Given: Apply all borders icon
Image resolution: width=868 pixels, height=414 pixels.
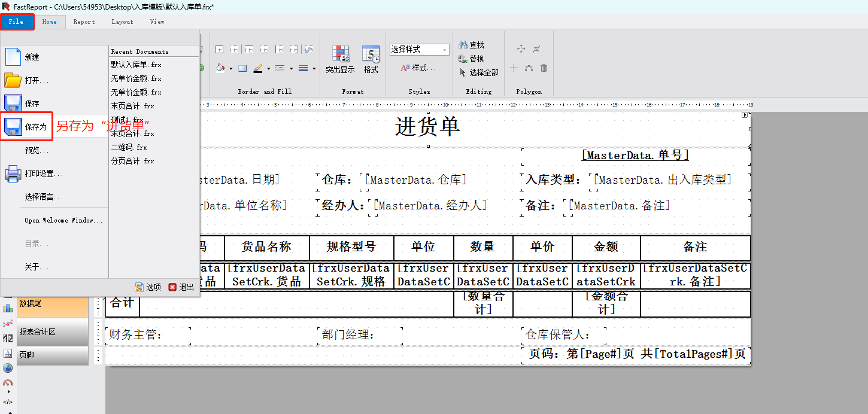Looking at the screenshot, I should click(x=219, y=49).
